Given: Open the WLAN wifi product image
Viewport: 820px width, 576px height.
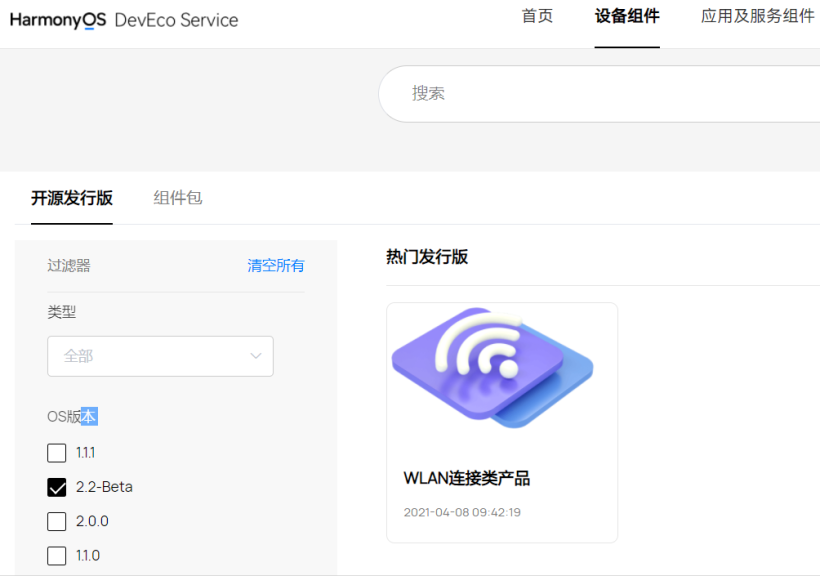Looking at the screenshot, I should click(492, 368).
